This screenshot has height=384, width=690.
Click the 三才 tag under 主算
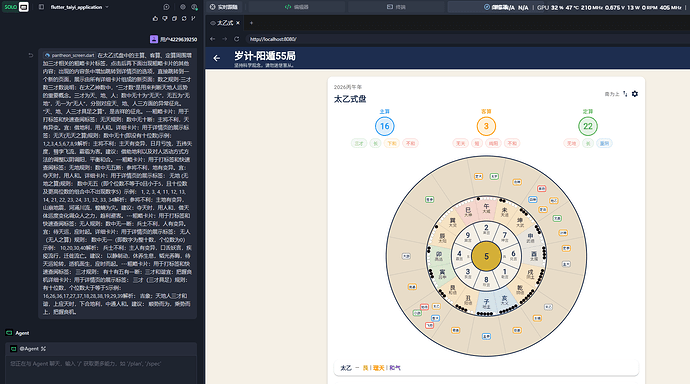(359, 143)
